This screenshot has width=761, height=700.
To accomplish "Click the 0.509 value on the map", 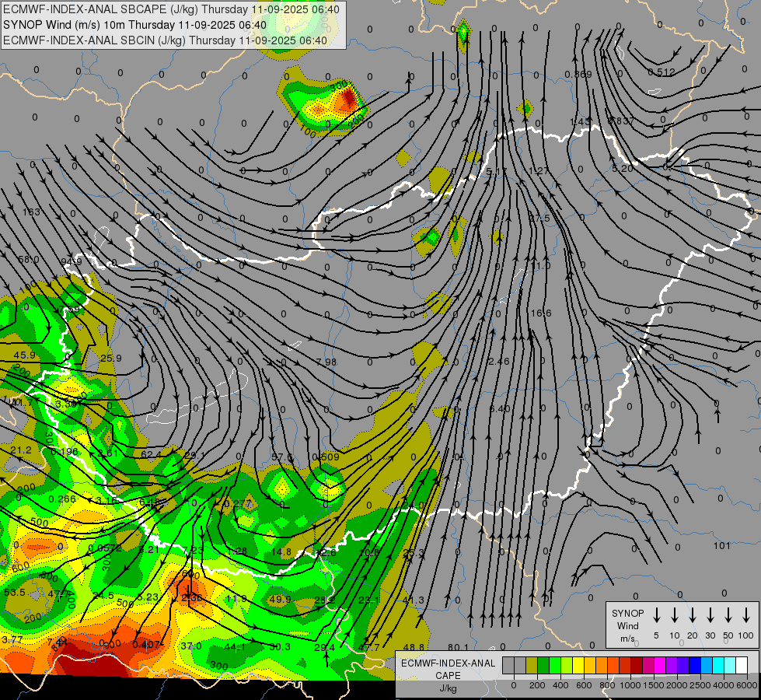I will [x=326, y=457].
